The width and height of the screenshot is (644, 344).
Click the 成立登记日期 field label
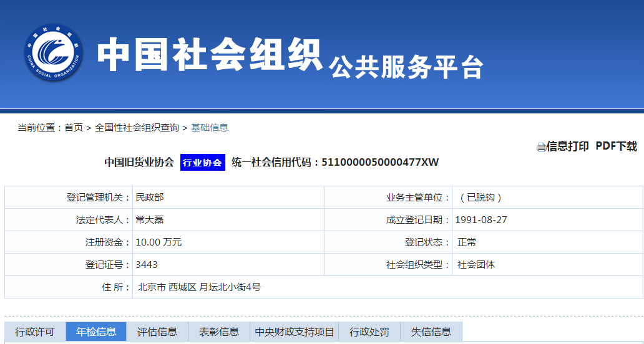coord(418,220)
